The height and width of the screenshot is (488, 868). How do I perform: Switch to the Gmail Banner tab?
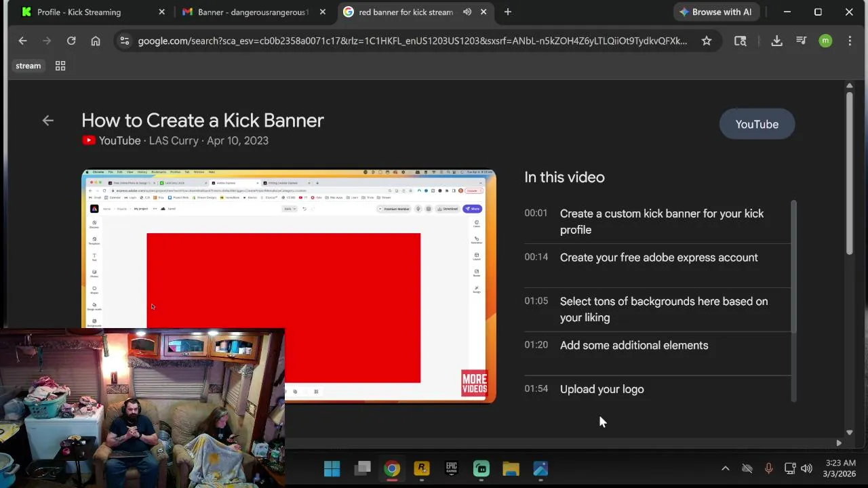click(254, 12)
